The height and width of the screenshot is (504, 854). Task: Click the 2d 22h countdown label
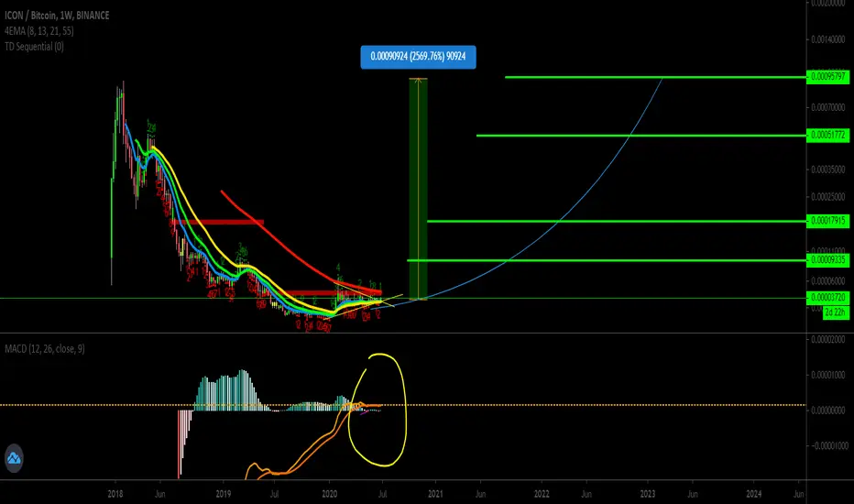coord(835,312)
